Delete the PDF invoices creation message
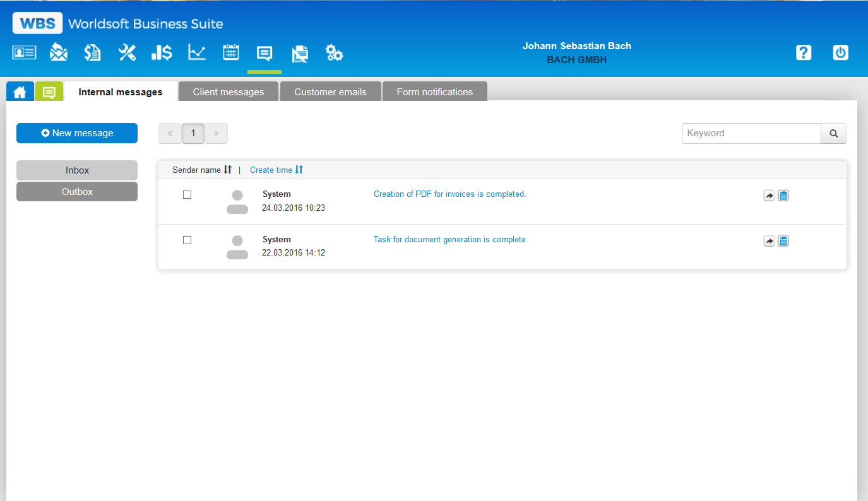The height and width of the screenshot is (501, 868). click(x=783, y=196)
